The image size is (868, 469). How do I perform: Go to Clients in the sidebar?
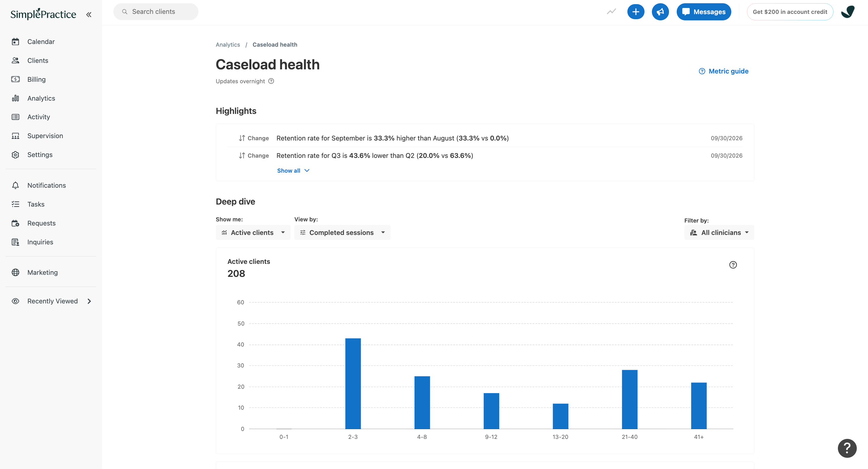37,60
